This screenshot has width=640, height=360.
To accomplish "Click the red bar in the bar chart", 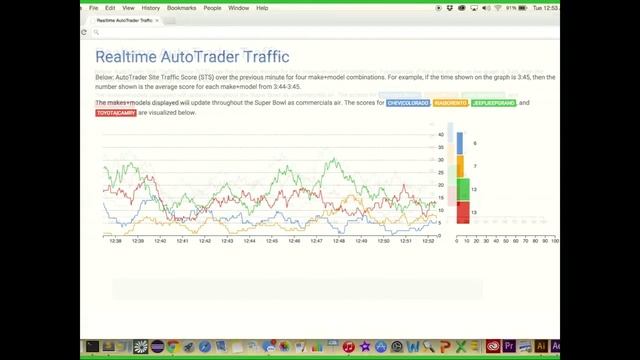I will (463, 212).
